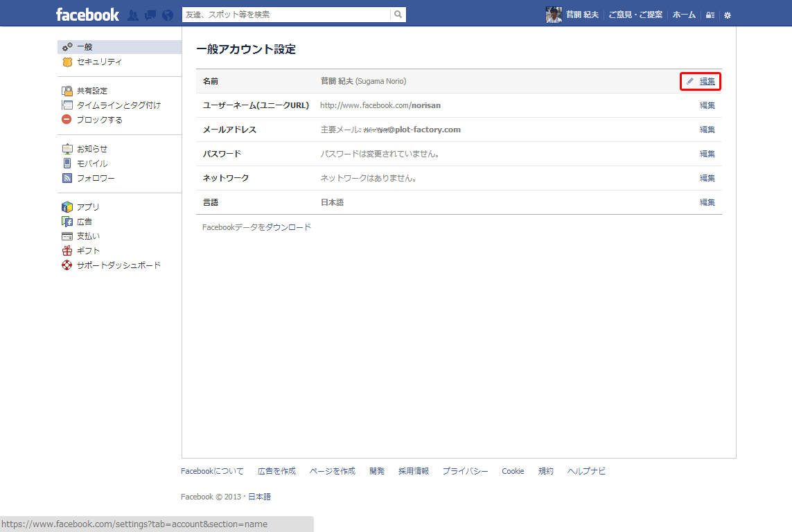Viewport: 792px width, 532px height.
Task: Click http://www.facebook.com/norisan URL text
Action: click(x=380, y=105)
